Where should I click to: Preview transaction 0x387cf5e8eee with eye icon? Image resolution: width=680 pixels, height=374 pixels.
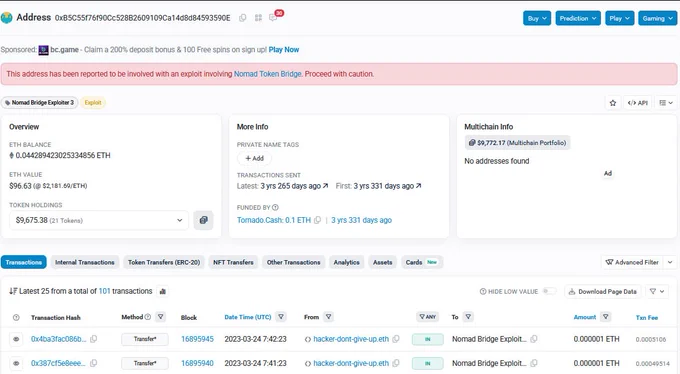pyautogui.click(x=16, y=363)
